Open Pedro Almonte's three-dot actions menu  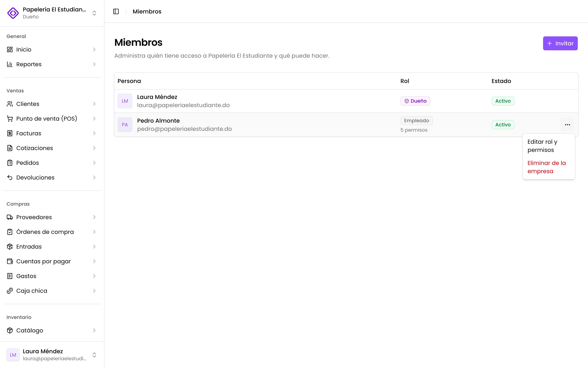click(x=567, y=125)
